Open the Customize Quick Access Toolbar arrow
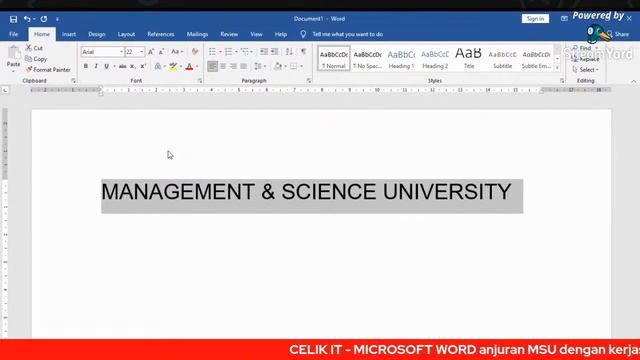Screen dimensions: 640x360 (57, 19)
